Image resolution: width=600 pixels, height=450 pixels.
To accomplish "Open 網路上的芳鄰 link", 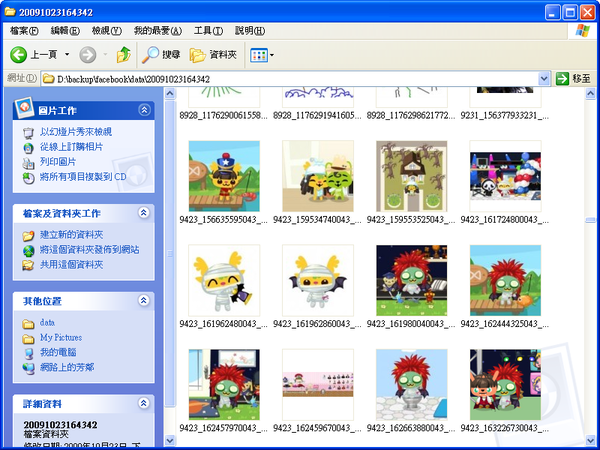I will (x=67, y=367).
